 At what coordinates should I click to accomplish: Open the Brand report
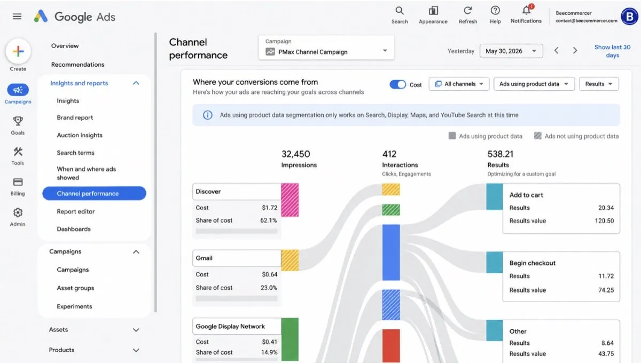pyautogui.click(x=75, y=118)
